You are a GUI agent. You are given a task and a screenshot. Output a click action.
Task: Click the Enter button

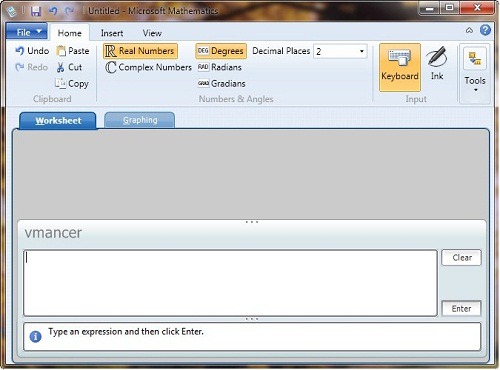point(461,309)
